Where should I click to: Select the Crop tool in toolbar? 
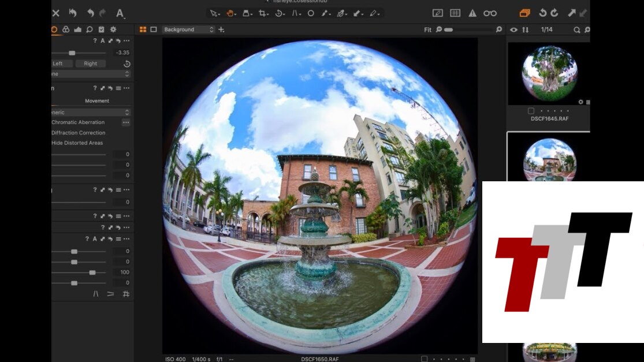[x=263, y=13]
